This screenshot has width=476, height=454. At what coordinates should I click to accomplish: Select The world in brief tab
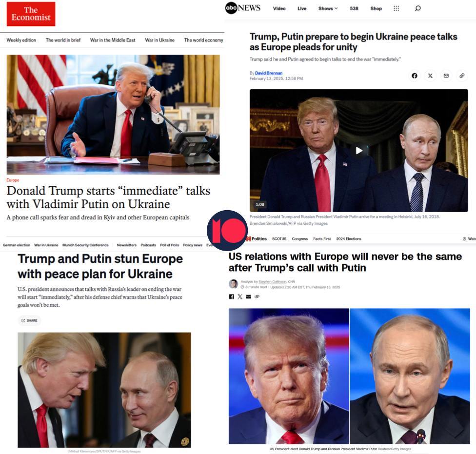tap(63, 40)
